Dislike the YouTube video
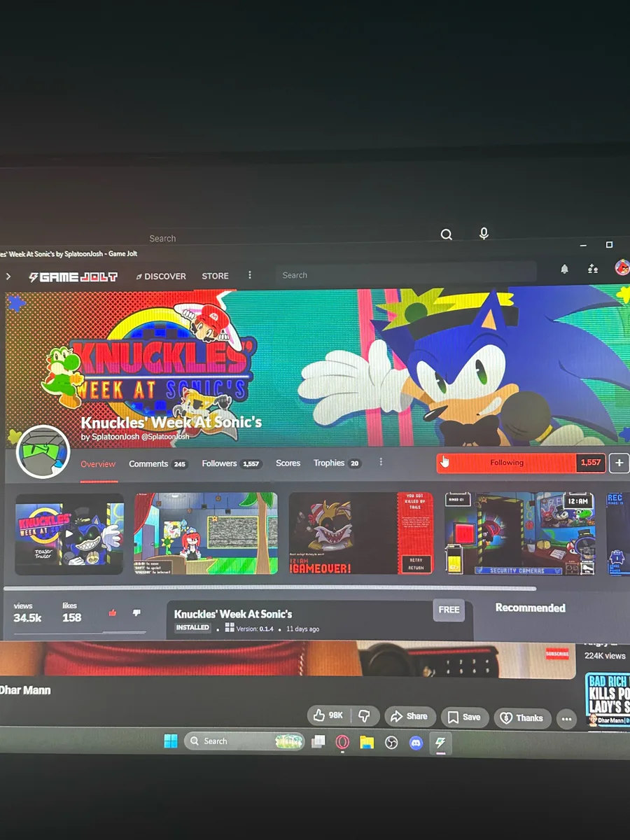The height and width of the screenshot is (840, 630). tap(365, 715)
